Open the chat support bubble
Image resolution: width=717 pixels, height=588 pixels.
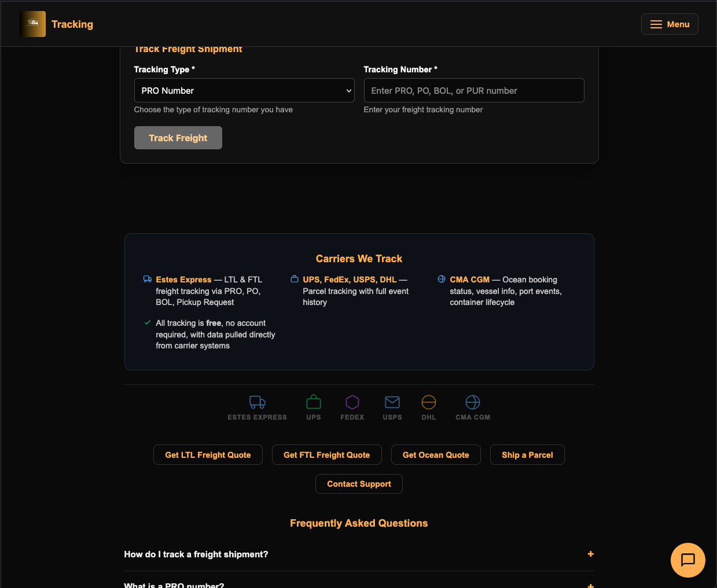coord(687,560)
